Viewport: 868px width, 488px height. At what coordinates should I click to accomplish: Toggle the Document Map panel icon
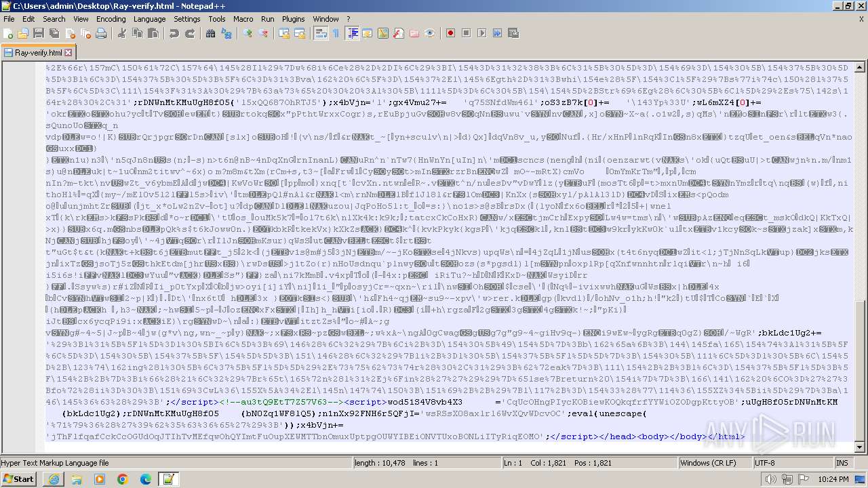coord(383,33)
